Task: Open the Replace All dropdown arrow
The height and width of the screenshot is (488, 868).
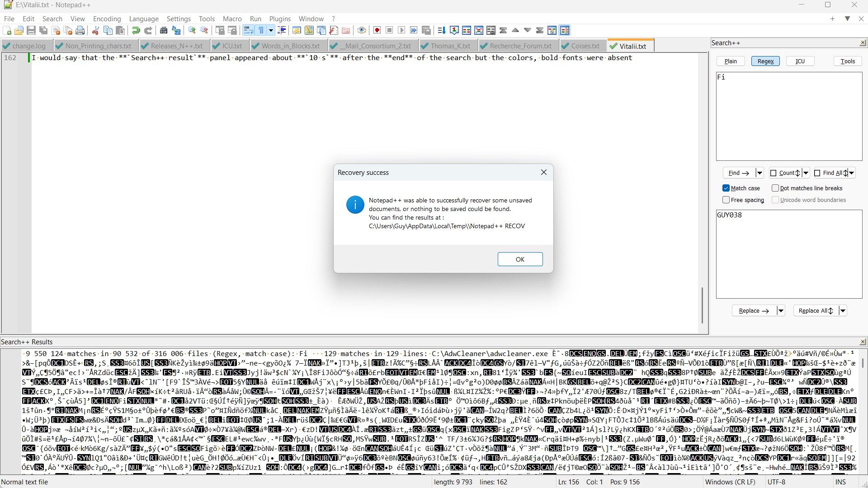Action: 843,311
